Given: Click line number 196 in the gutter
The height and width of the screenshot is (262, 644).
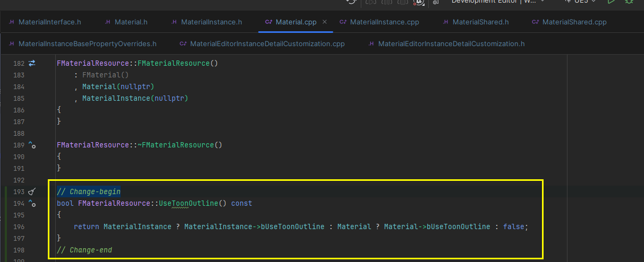Looking at the screenshot, I should click(19, 226).
